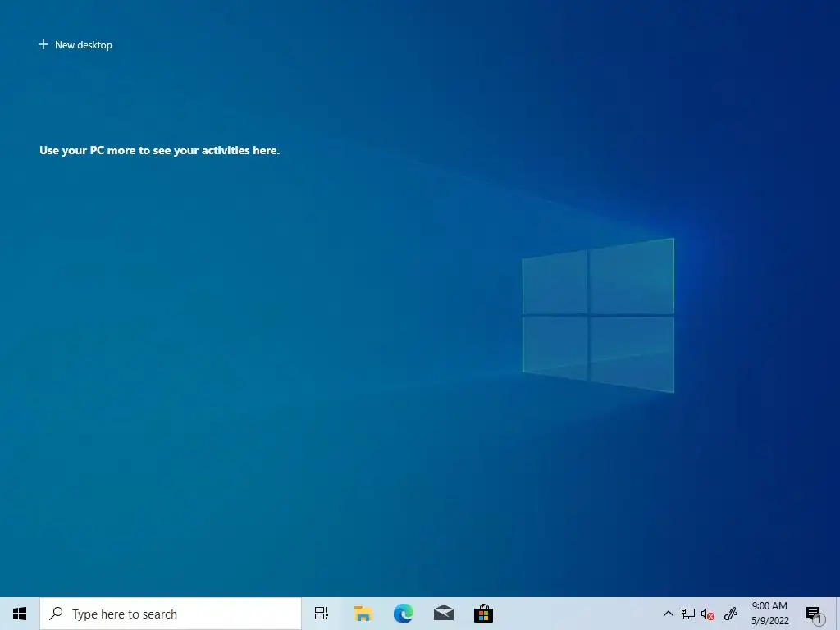This screenshot has height=630, width=840.
Task: Click the Show desktop sliver at the taskbar's edge
Action: pos(838,614)
